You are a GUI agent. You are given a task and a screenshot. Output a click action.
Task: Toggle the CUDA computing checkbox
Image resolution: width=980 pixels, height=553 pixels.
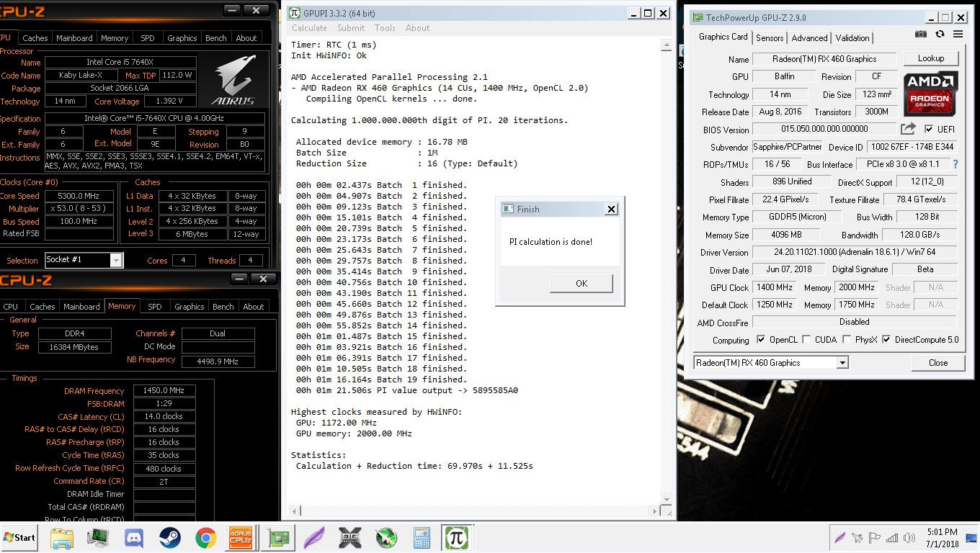point(806,339)
